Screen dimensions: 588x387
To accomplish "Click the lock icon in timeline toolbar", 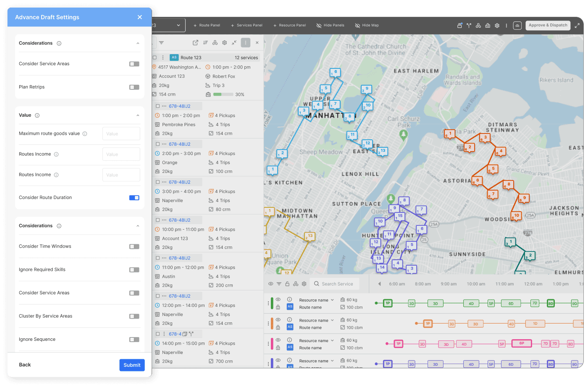I will (x=287, y=284).
